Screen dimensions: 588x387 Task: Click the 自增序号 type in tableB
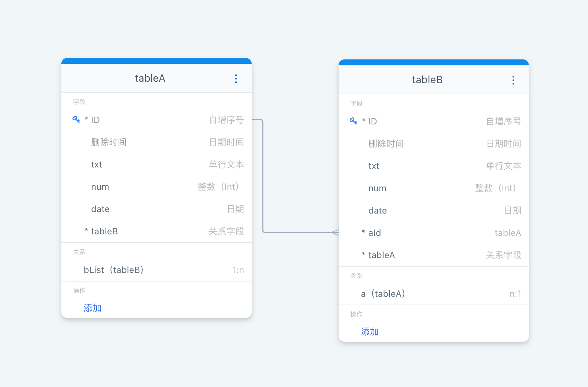tap(504, 121)
